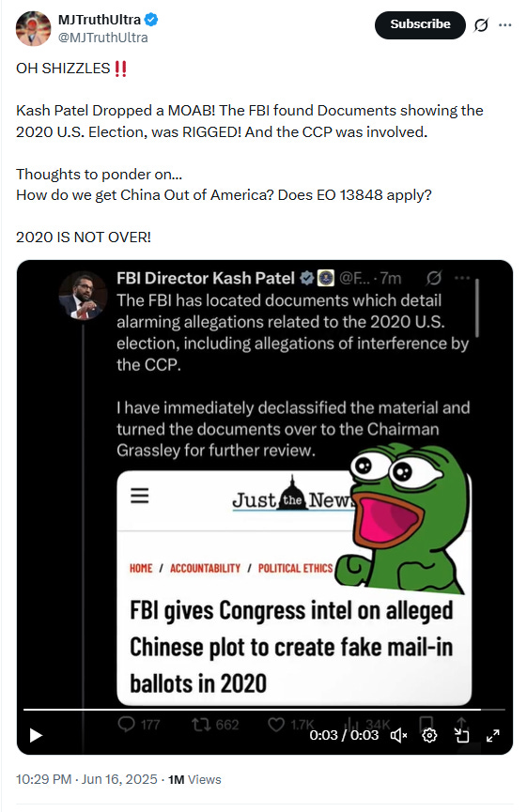This screenshot has width=527, height=812.
Task: Play the embedded video
Action: [36, 735]
